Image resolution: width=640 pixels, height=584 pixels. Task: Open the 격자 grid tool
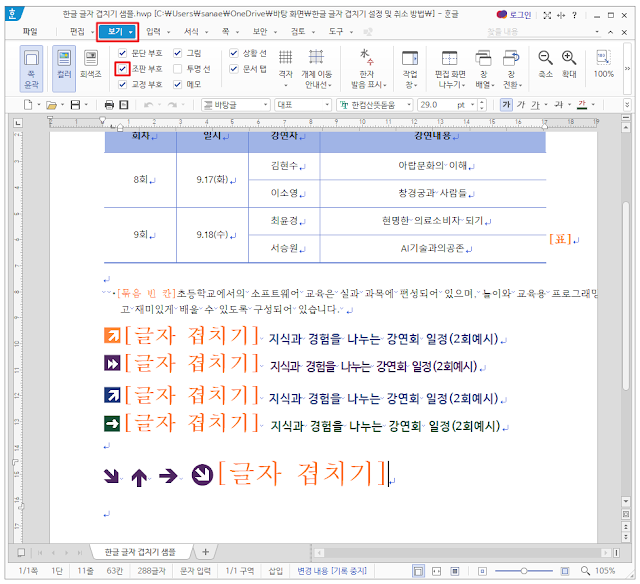tap(285, 68)
